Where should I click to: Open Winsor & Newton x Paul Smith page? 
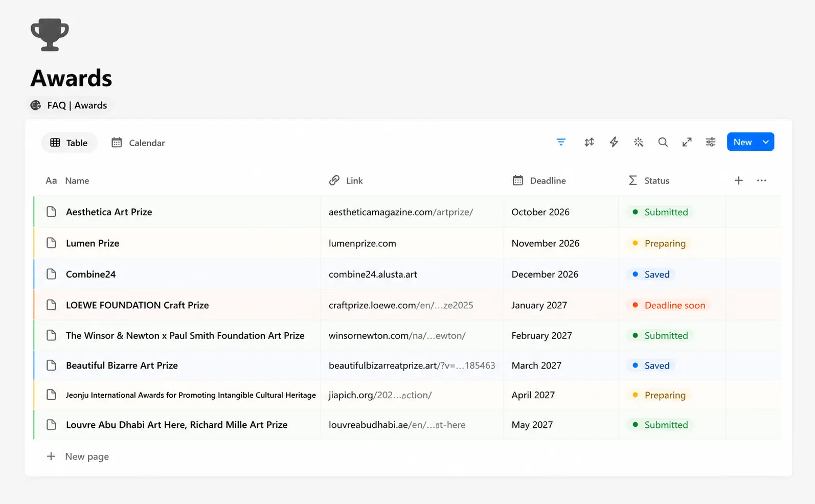[185, 335]
